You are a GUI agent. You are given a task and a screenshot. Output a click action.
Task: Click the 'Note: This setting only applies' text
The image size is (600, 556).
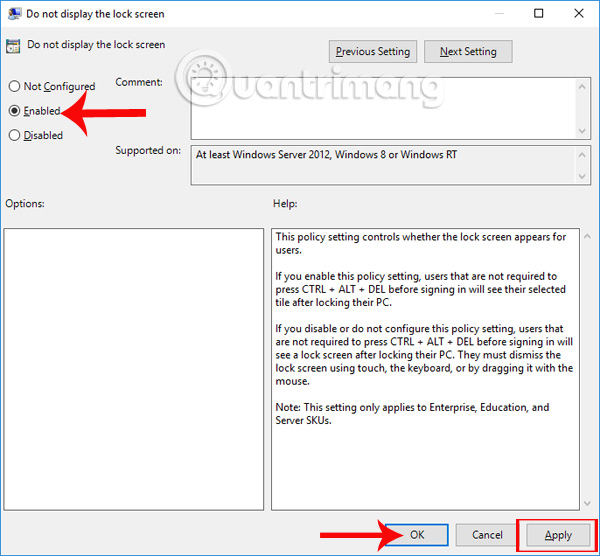point(412,414)
